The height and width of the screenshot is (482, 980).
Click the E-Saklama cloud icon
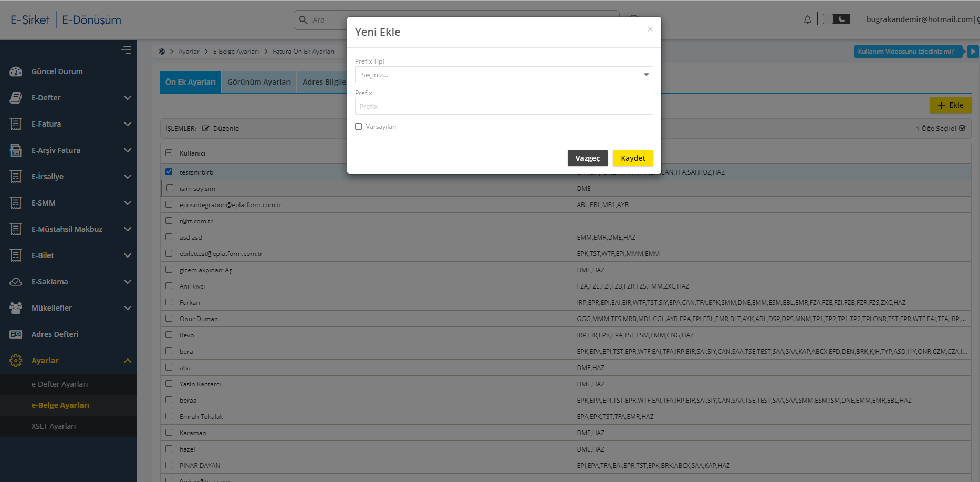point(16,282)
